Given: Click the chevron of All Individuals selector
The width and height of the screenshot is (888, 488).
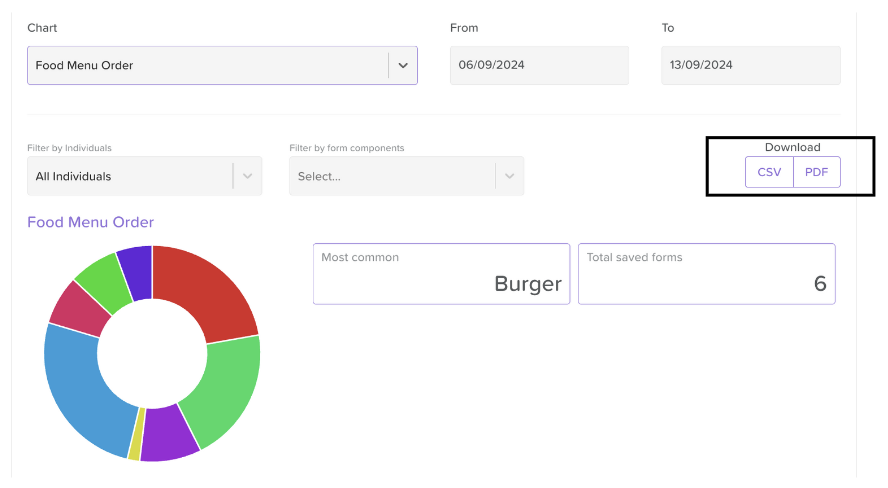Looking at the screenshot, I should click(x=247, y=176).
